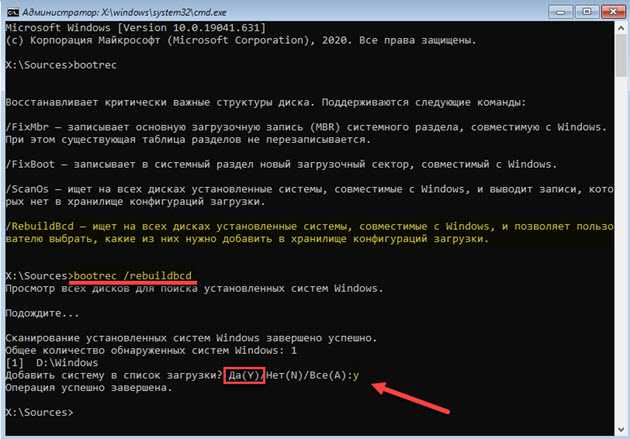Click the 'bootrec /rebuildbcd' command

(x=133, y=276)
